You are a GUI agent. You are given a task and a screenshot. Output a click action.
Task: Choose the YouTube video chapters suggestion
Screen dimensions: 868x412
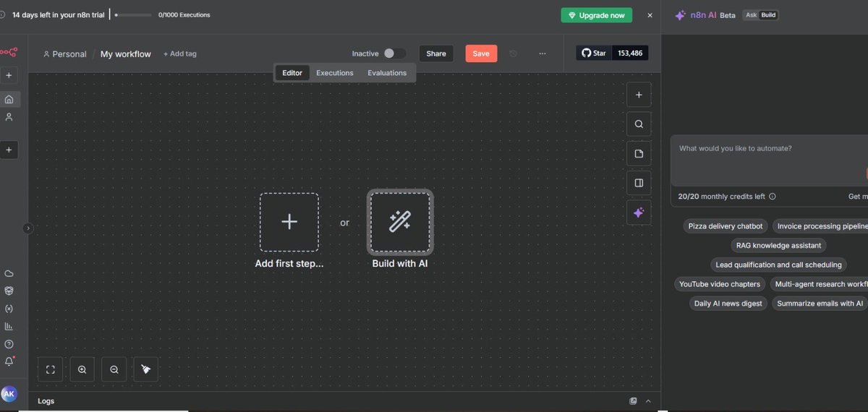pos(720,284)
